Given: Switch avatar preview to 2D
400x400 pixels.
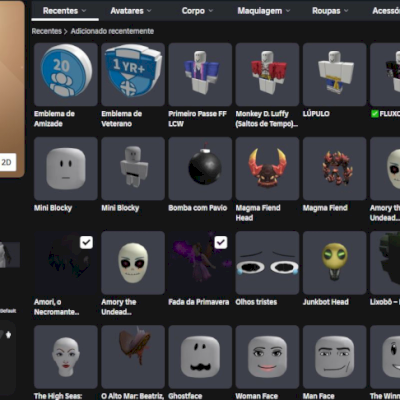Looking at the screenshot, I should coord(7,162).
